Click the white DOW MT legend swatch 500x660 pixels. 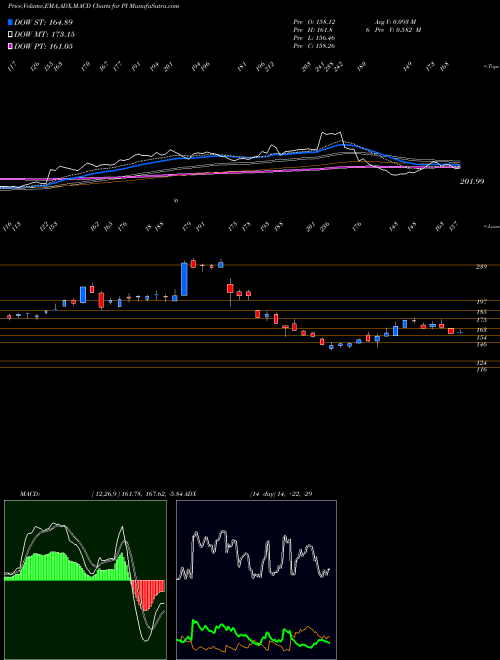coord(11,34)
